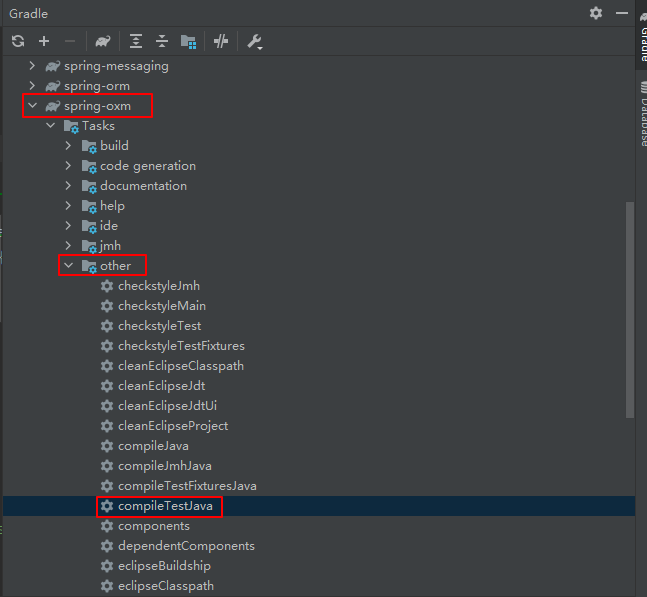Expand the spring-messaging module

[x=32, y=66]
